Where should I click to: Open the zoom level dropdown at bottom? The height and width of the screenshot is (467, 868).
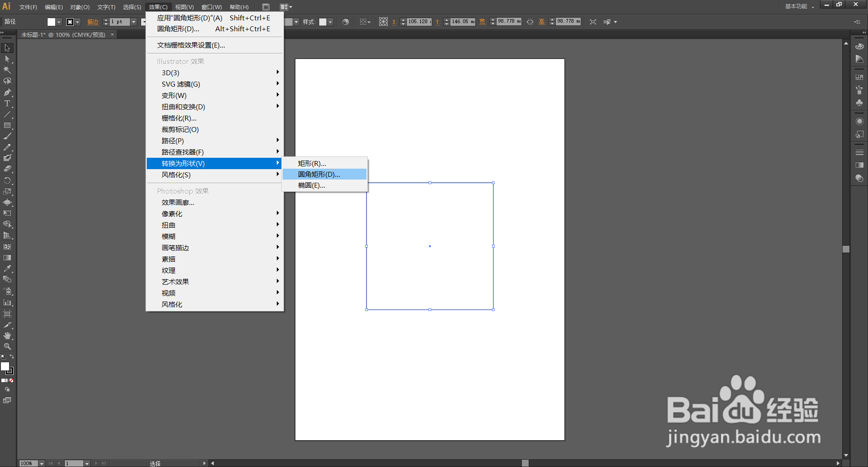tap(42, 463)
